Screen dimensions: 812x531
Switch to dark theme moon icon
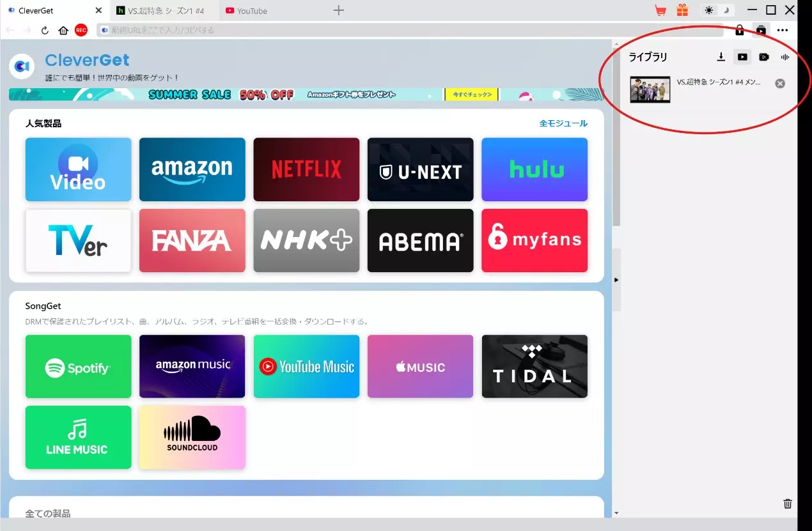tap(726, 10)
